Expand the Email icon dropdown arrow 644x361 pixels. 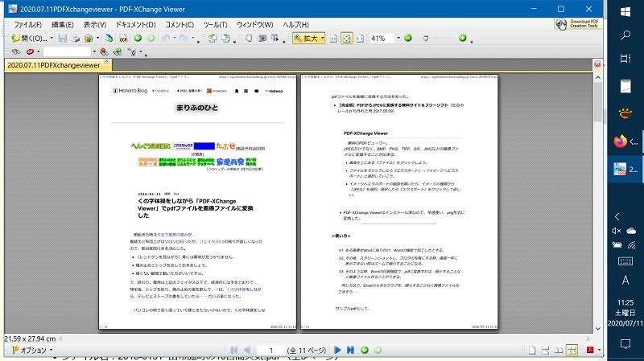pos(97,38)
